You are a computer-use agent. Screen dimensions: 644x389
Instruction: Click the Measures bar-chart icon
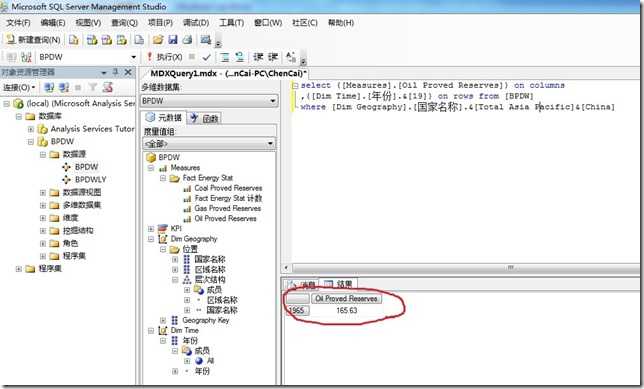[x=163, y=168]
